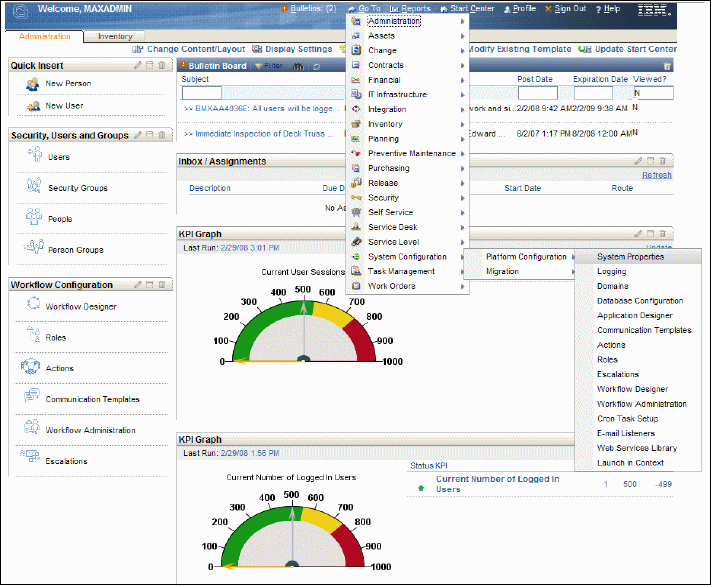Open the Security Groups icon
The image size is (711, 586).
coord(34,186)
